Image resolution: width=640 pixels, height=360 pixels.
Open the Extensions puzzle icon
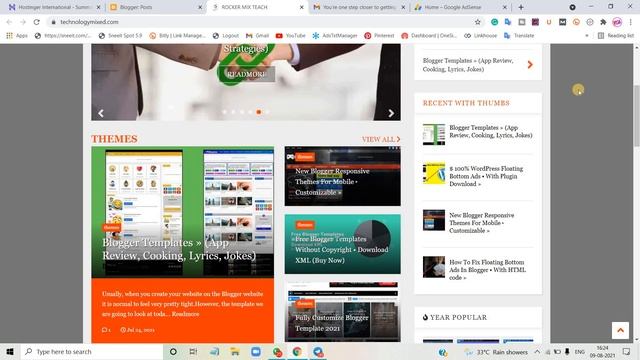coord(603,22)
